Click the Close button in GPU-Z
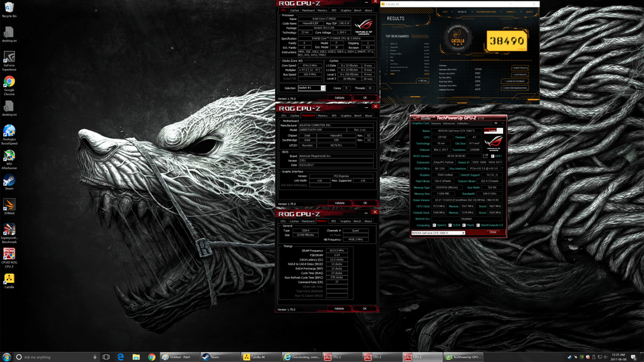 (493, 233)
